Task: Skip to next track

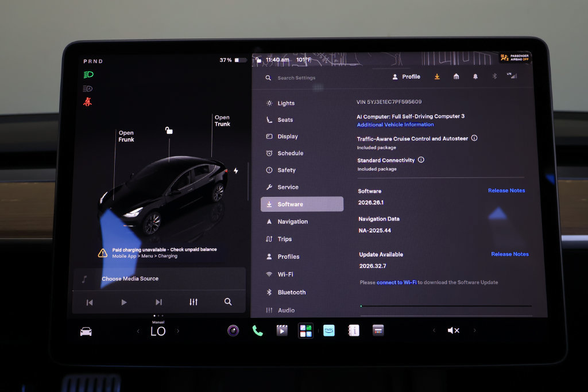Action: tap(158, 302)
